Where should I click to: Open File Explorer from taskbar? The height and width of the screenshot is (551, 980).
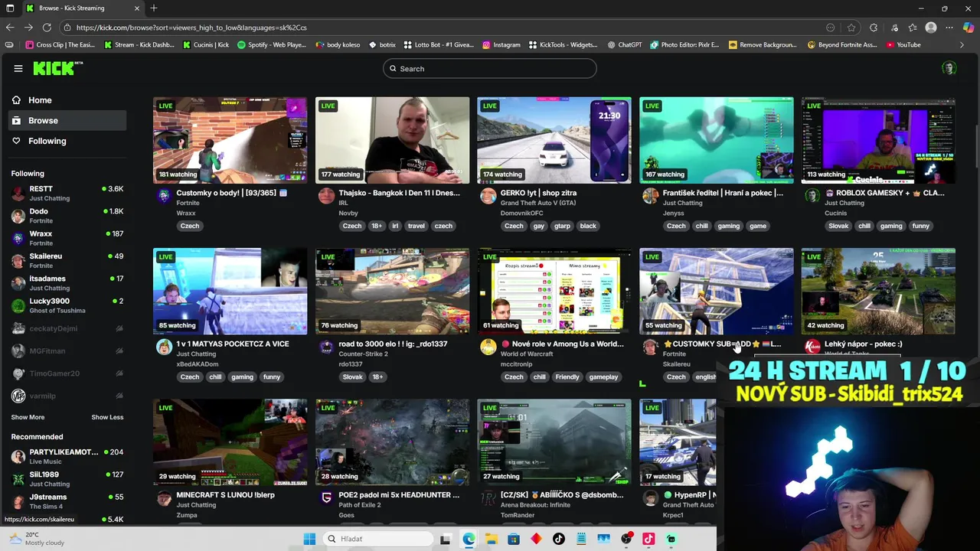(492, 539)
